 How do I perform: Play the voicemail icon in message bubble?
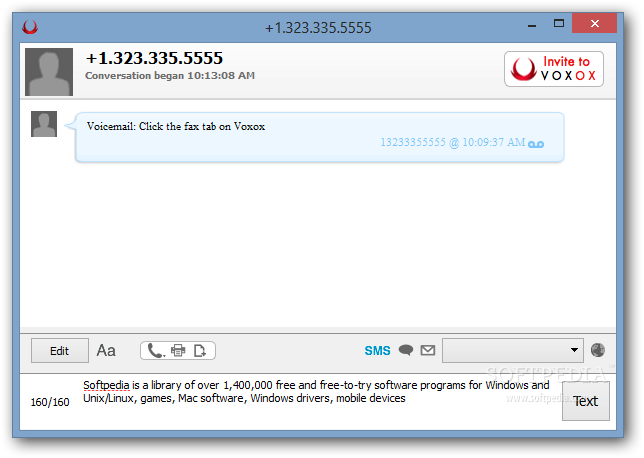click(x=536, y=144)
